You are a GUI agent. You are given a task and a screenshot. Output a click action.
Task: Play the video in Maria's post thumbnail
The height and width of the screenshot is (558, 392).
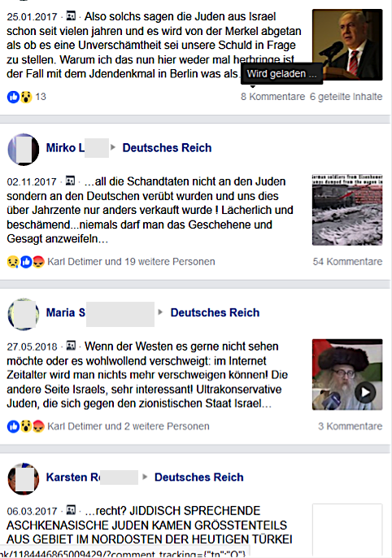[x=365, y=392]
